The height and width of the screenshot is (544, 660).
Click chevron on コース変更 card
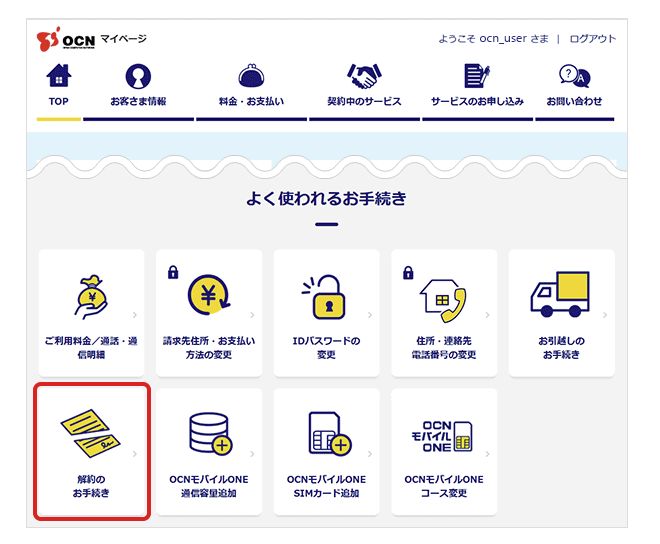tap(487, 453)
